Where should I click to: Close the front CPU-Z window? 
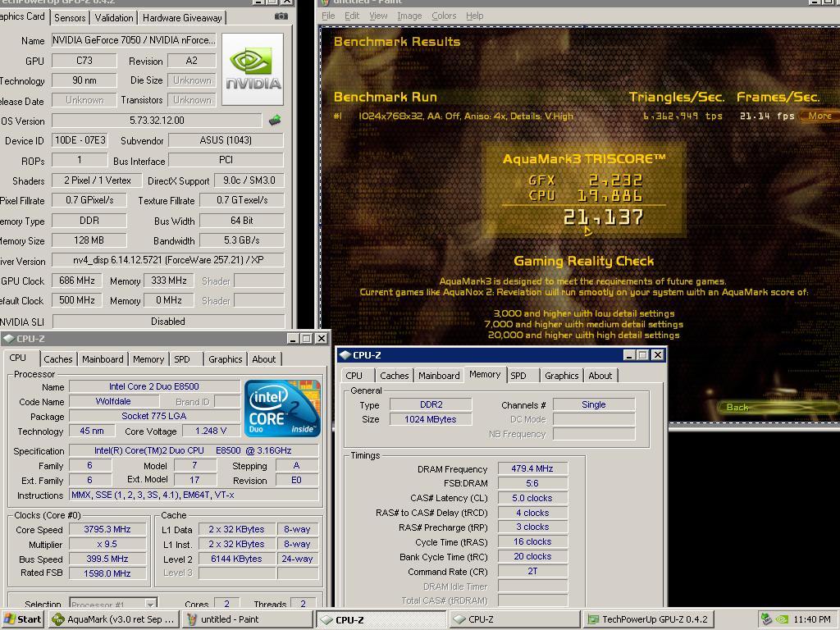click(657, 354)
